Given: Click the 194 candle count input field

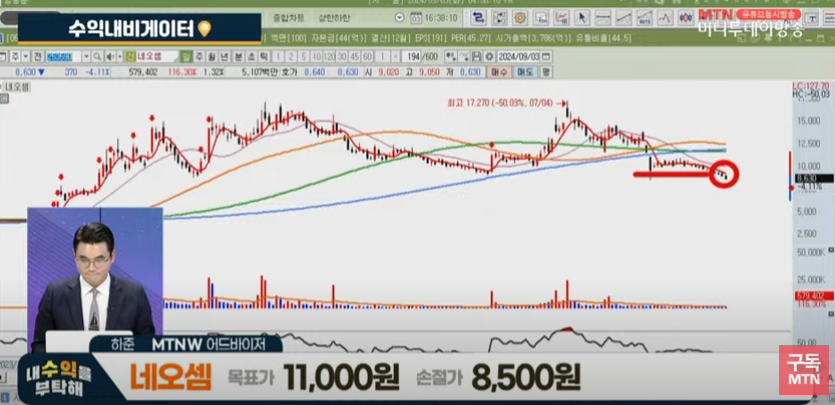Looking at the screenshot, I should click(412, 56).
